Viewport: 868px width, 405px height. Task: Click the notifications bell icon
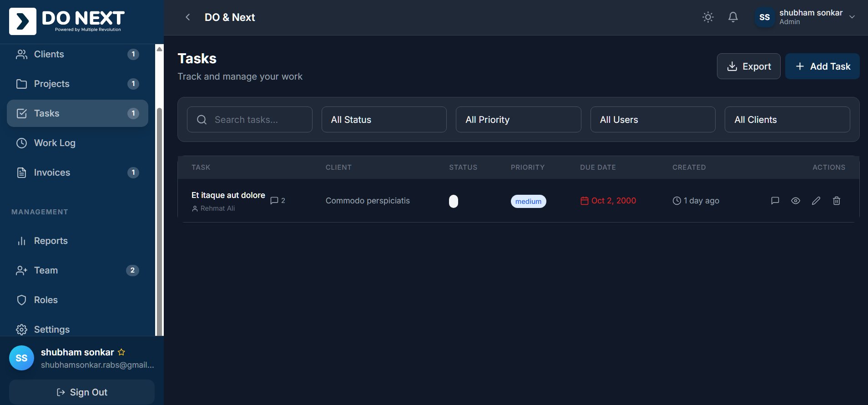coord(733,17)
